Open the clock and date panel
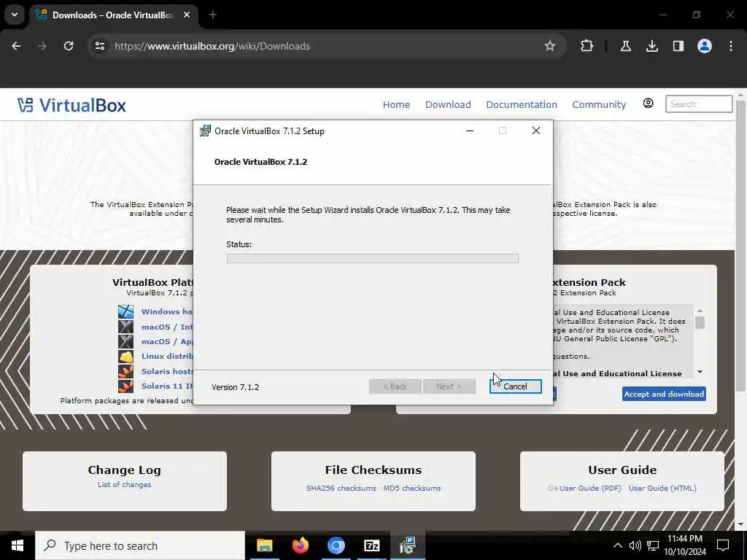The width and height of the screenshot is (747, 560). 684,545
